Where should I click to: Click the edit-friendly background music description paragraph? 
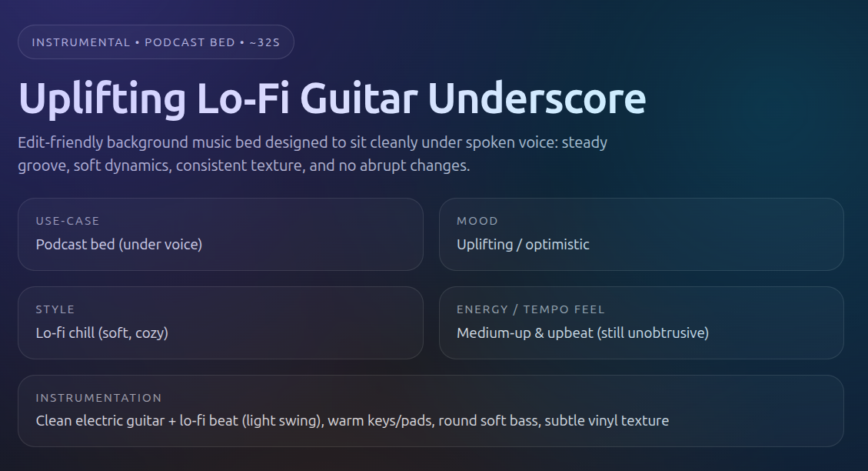point(312,154)
